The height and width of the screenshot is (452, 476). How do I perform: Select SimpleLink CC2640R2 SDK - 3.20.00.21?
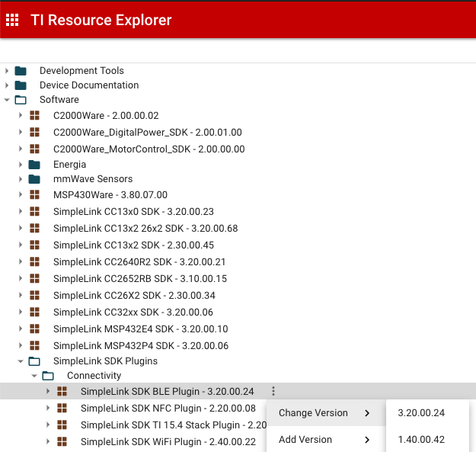139,261
